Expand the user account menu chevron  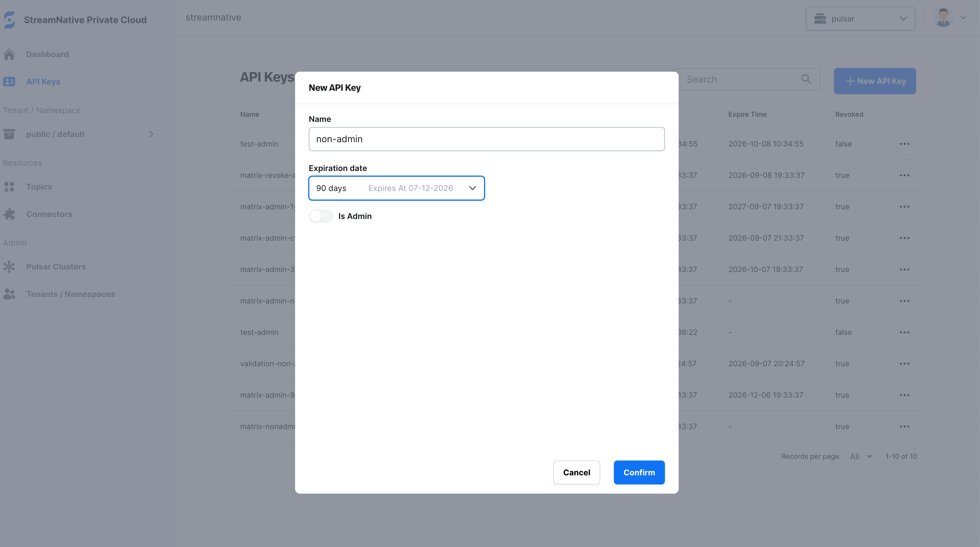click(x=963, y=17)
